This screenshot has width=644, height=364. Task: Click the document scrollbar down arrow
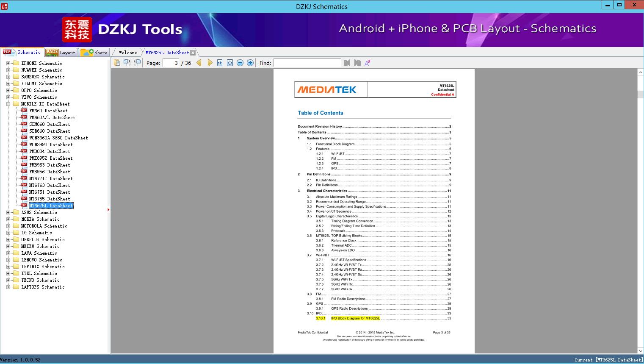[x=641, y=351]
